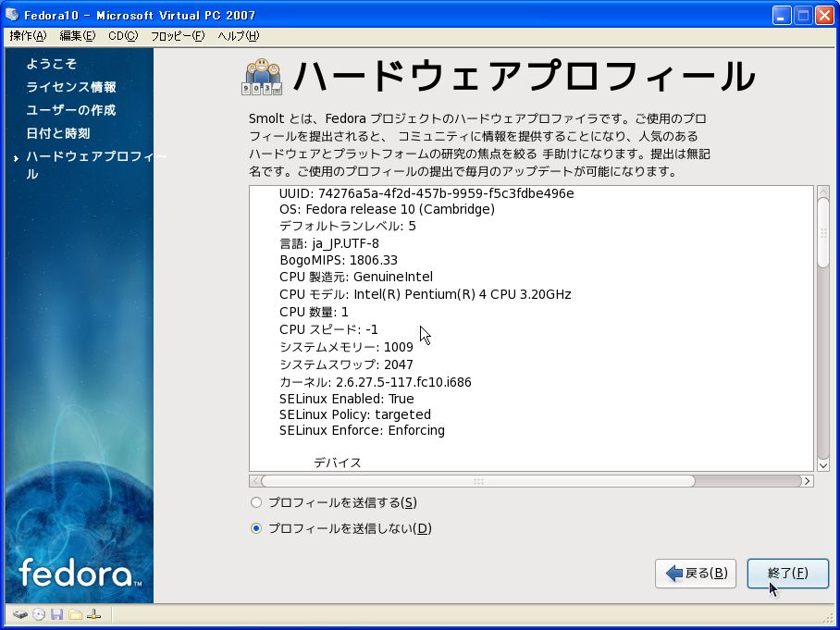The width and height of the screenshot is (840, 630).
Task: Click the UUID line in profile
Action: click(x=426, y=193)
